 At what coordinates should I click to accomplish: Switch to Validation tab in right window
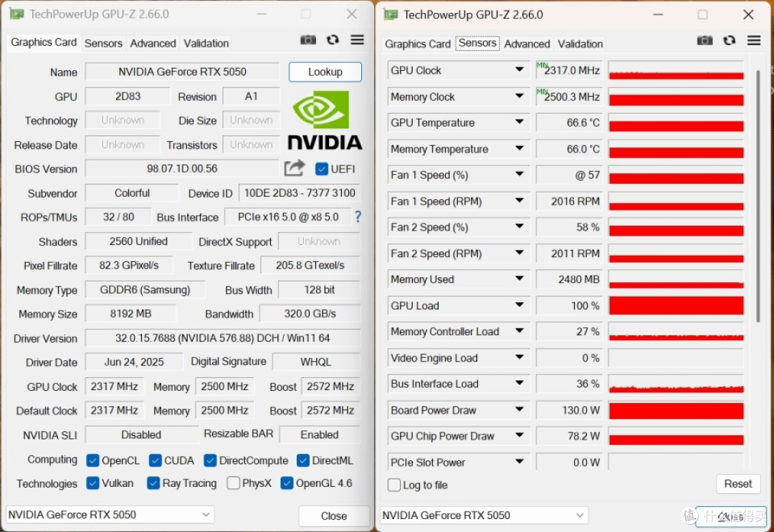[x=580, y=44]
